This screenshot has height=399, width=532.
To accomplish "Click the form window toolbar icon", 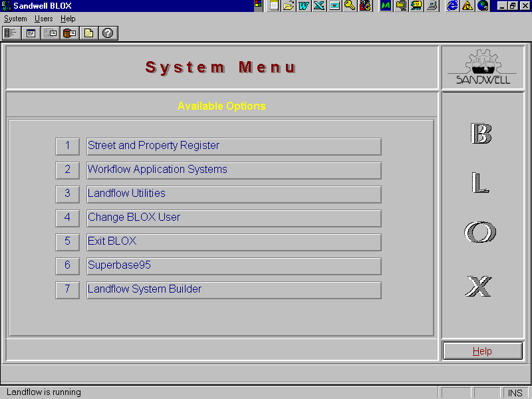I will 31,33.
